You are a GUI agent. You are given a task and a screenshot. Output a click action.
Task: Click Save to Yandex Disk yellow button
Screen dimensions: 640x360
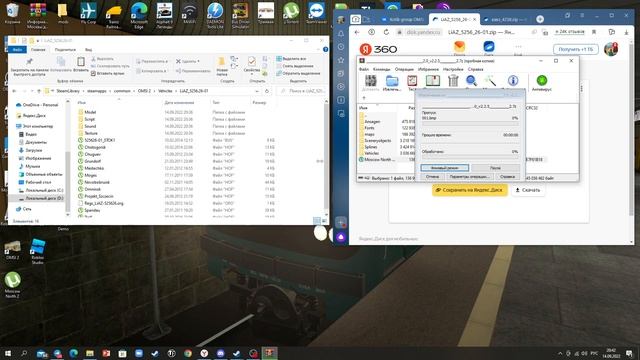[x=470, y=190]
